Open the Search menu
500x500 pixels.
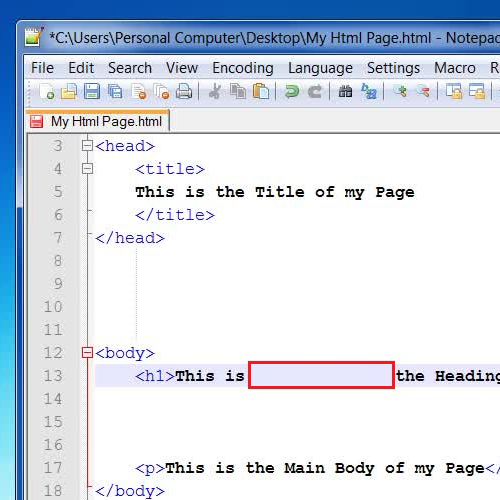pyautogui.click(x=130, y=68)
